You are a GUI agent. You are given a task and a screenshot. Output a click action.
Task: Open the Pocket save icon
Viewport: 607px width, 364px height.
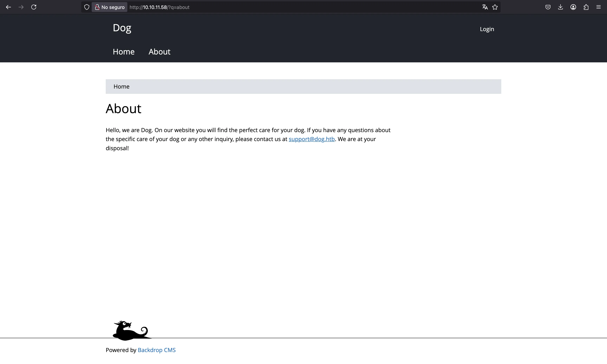(548, 7)
